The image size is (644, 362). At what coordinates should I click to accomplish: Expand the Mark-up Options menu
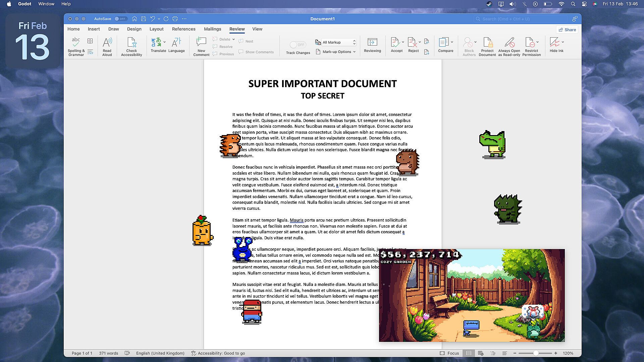coord(337,52)
